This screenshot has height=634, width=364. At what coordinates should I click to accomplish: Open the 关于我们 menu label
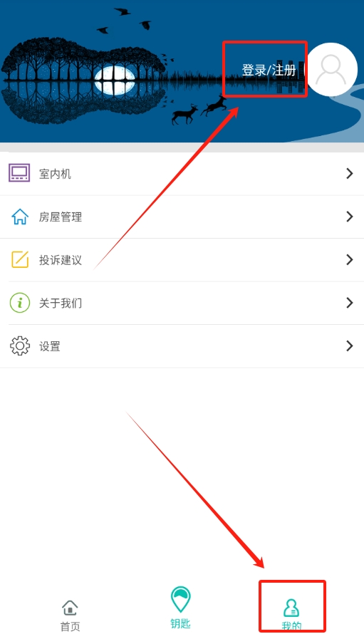coord(61,303)
